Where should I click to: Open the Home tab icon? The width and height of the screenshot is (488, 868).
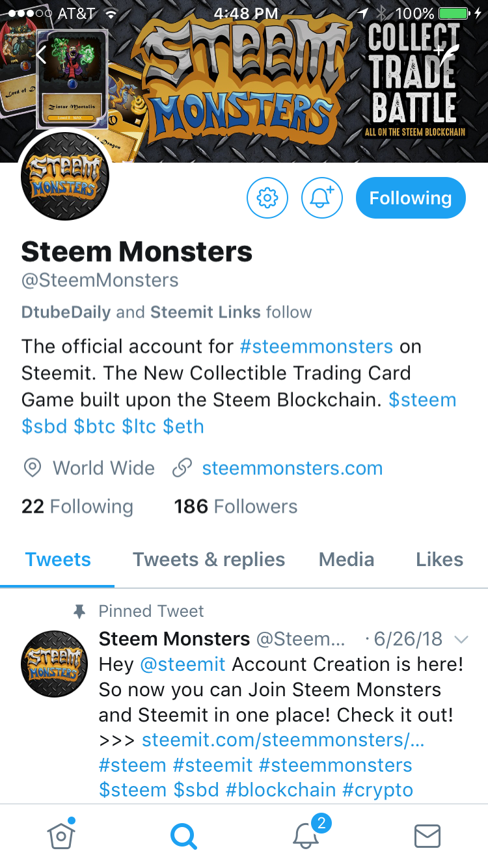pyautogui.click(x=61, y=834)
